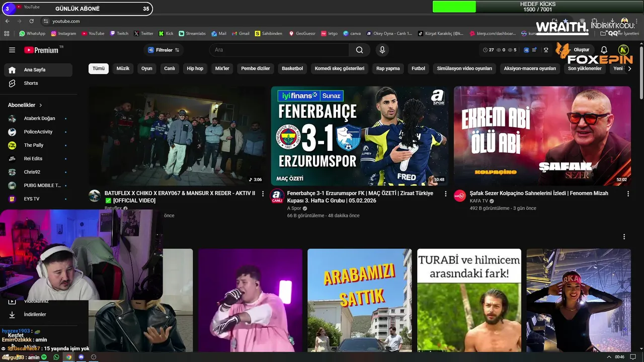Open the Twitch bookmark
Viewport: 644px width, 362px height.
tap(119, 34)
